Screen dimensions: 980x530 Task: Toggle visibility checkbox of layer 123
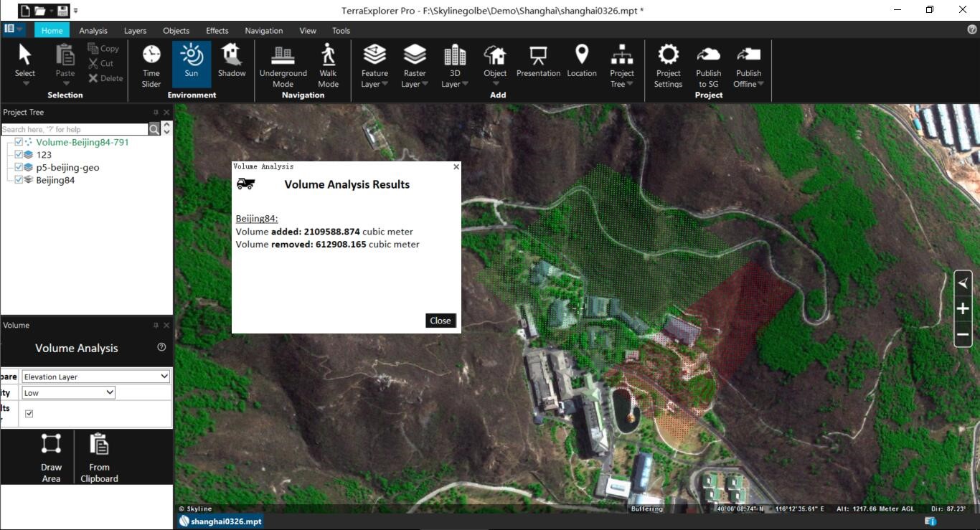[x=19, y=154]
